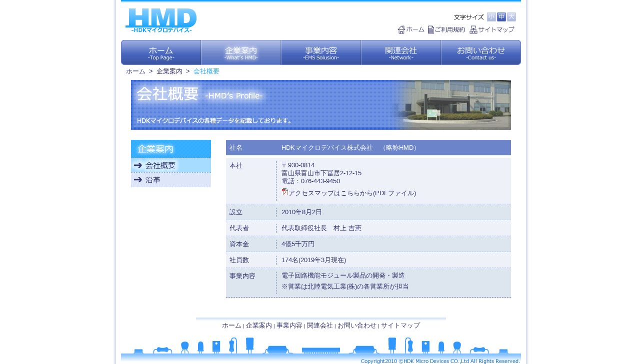
Task: Select 会社概要 in the sidebar menu
Action: point(171,165)
